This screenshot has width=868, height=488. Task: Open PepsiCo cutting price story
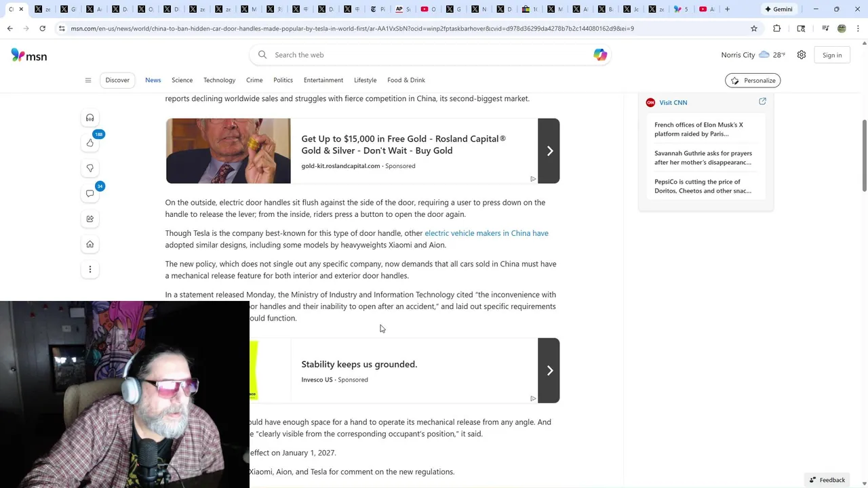click(703, 186)
